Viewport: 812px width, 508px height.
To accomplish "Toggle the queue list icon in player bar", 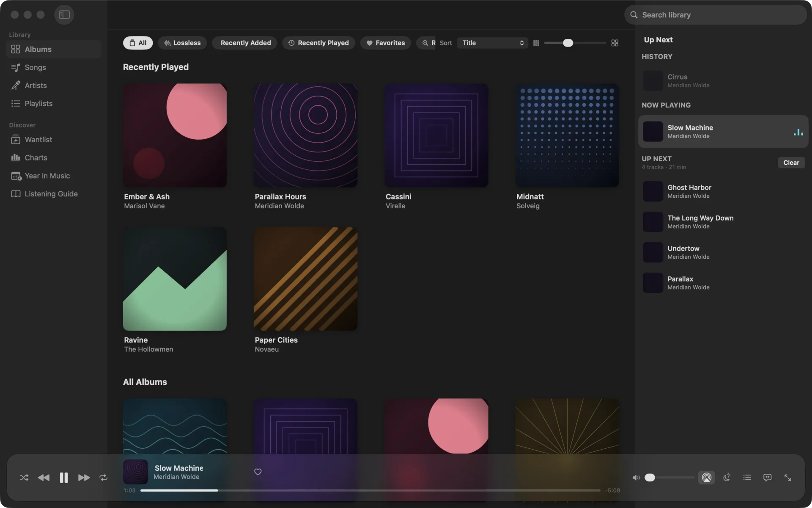I will 747,478.
